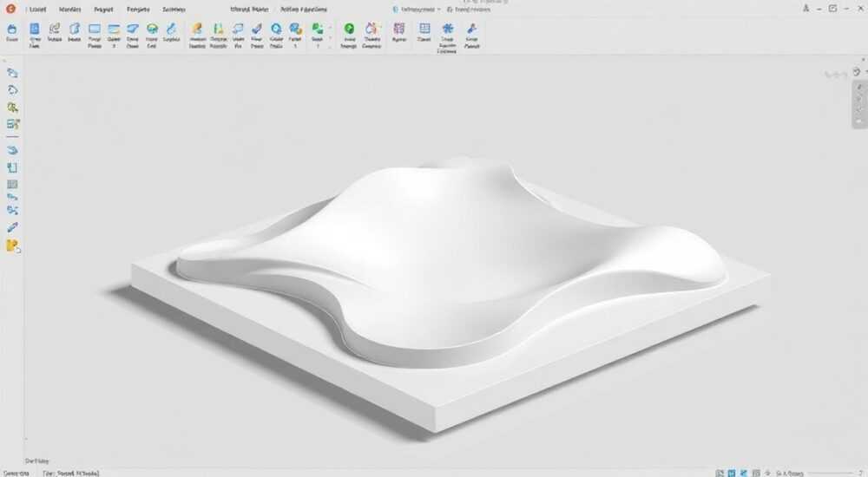
Task: Open the fifth menu tab in the menu bar
Action: pyautogui.click(x=174, y=10)
